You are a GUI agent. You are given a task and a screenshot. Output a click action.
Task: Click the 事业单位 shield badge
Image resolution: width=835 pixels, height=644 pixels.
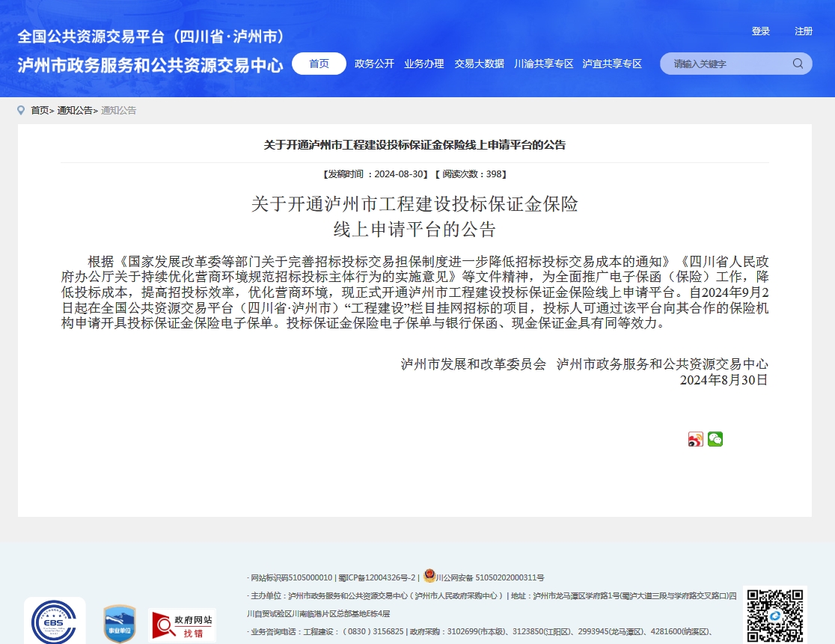[119, 624]
